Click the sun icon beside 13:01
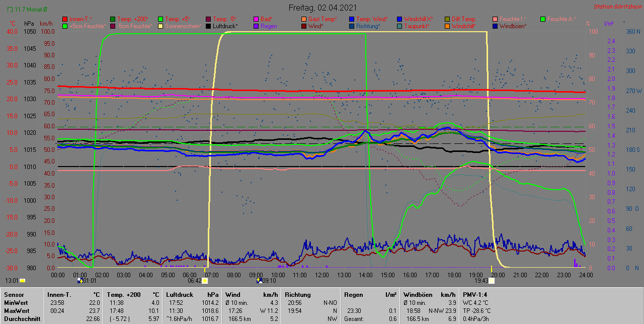The width and height of the screenshot is (644, 324). (23, 281)
